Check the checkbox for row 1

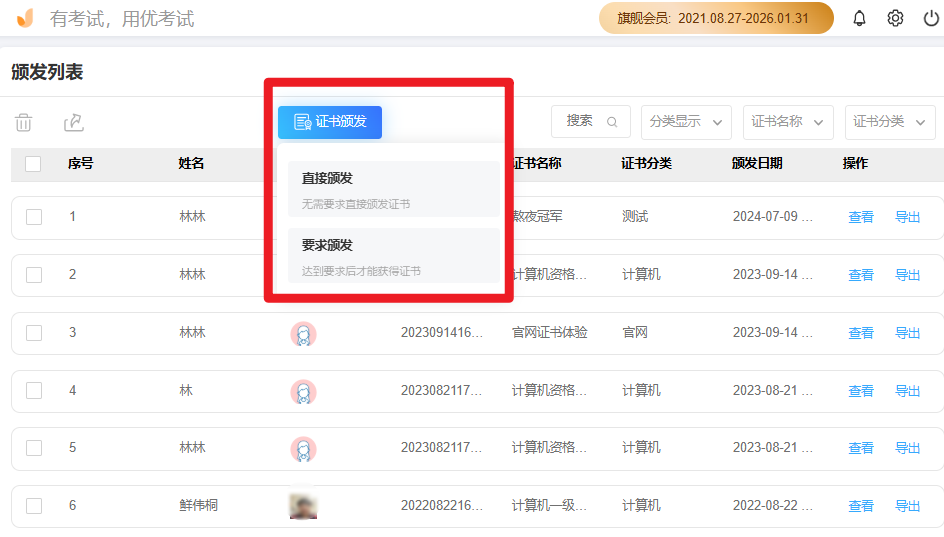(34, 217)
